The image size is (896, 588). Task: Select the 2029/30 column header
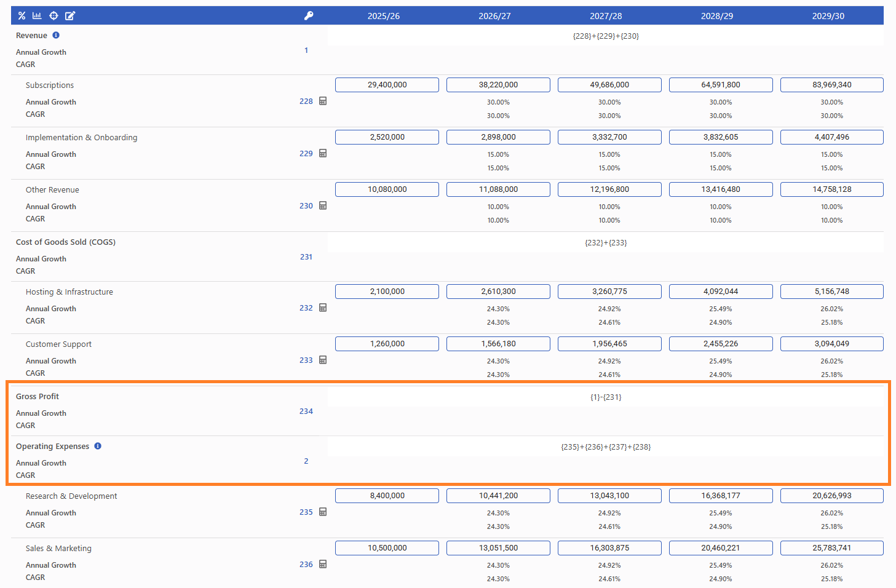coord(828,16)
